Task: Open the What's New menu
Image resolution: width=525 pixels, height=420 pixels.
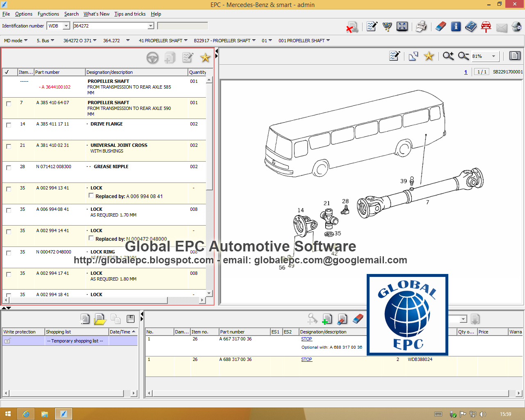Action: click(x=96, y=14)
